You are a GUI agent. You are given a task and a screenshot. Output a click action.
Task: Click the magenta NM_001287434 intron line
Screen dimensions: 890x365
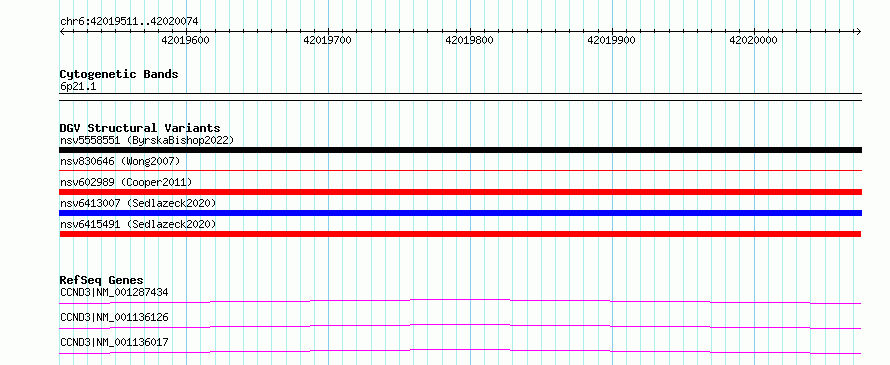pyautogui.click(x=460, y=301)
